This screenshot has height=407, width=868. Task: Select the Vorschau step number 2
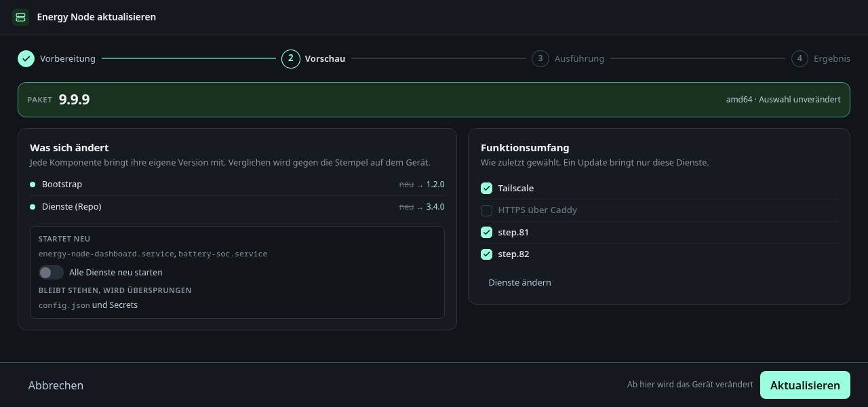291,58
